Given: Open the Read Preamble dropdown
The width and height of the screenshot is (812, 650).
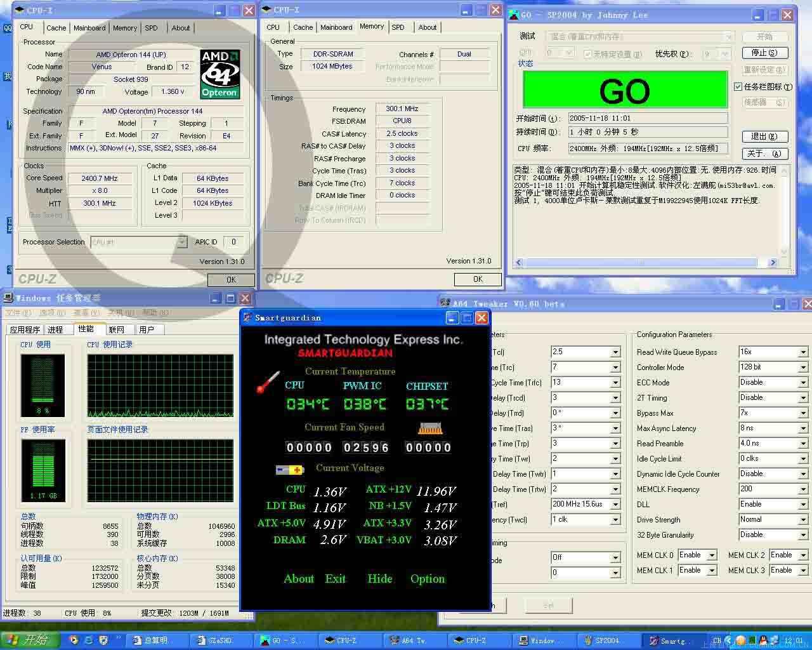Looking at the screenshot, I should pos(803,443).
